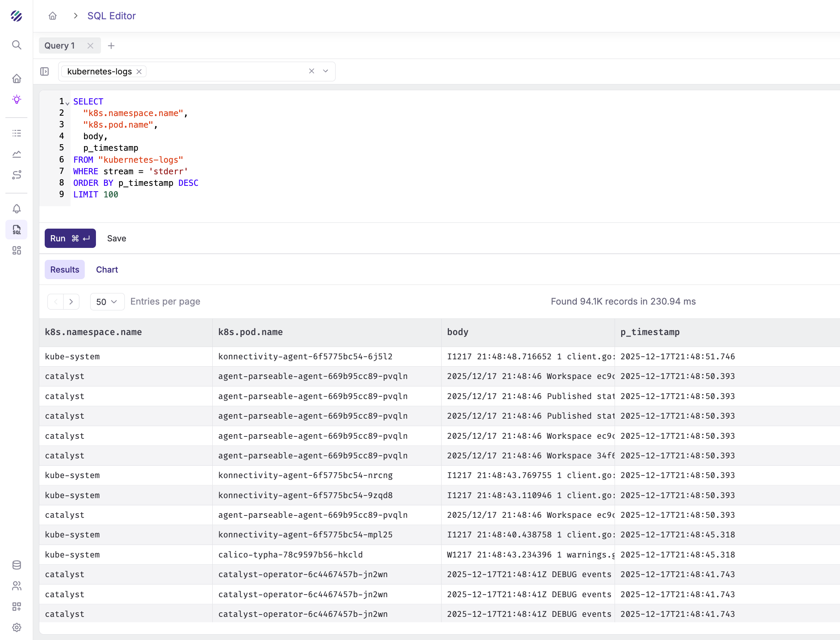Go to the next results page
Viewport: 840px width, 640px height.
[71, 301]
